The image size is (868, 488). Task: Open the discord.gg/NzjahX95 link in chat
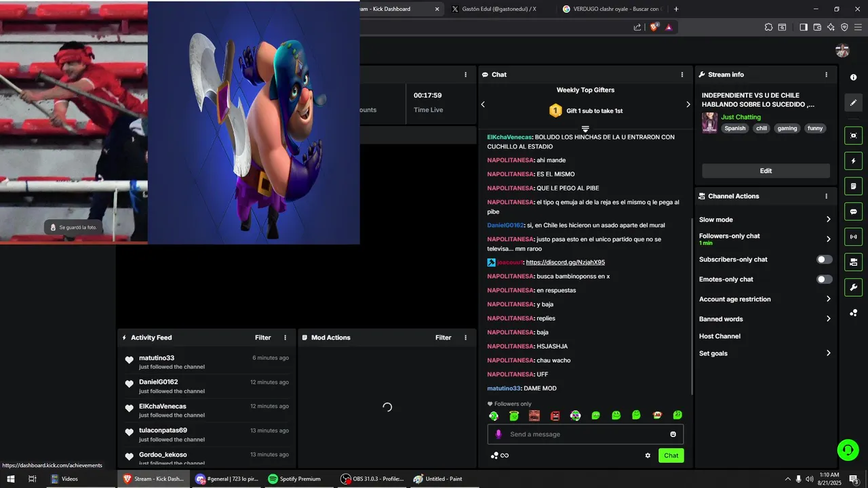(565, 262)
